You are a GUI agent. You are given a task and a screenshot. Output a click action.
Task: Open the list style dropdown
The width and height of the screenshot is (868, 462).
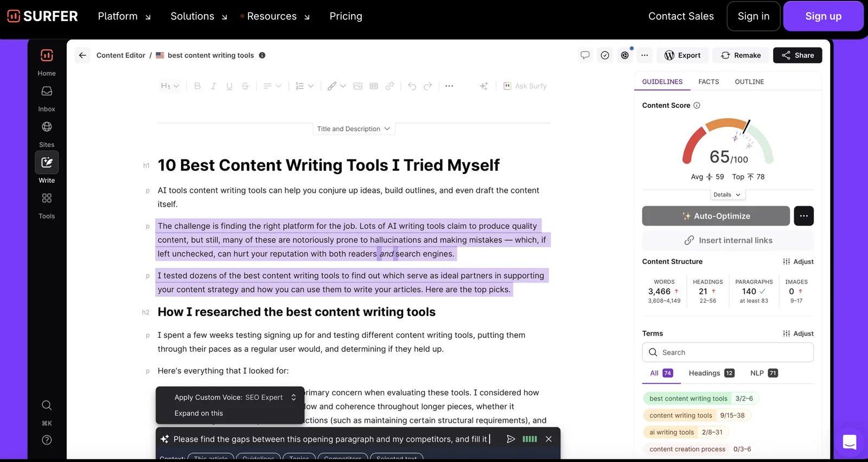[x=304, y=86]
